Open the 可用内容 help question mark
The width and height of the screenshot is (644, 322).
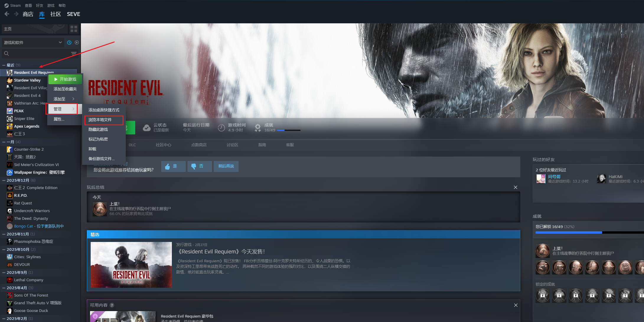pos(112,305)
